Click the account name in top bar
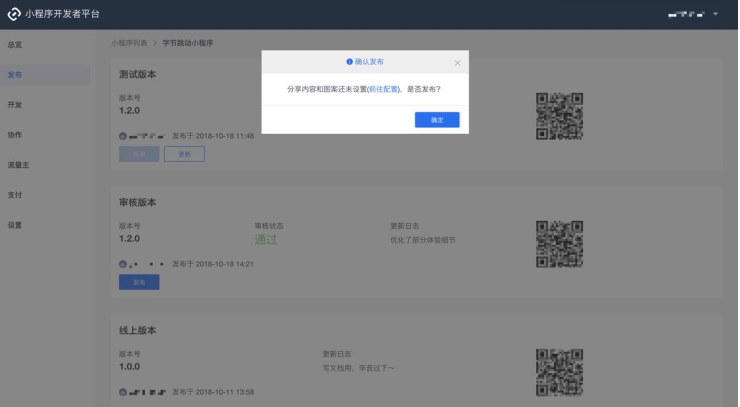The image size is (740, 407). click(686, 14)
